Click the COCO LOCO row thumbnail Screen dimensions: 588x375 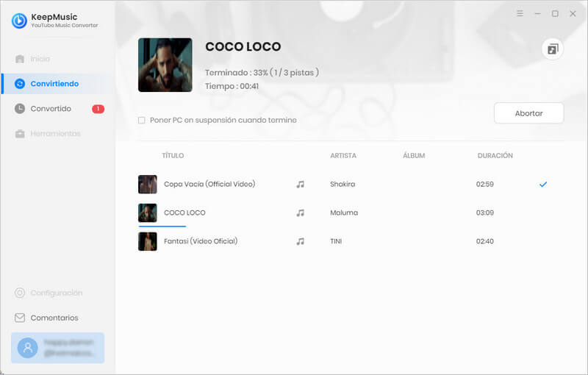point(148,213)
